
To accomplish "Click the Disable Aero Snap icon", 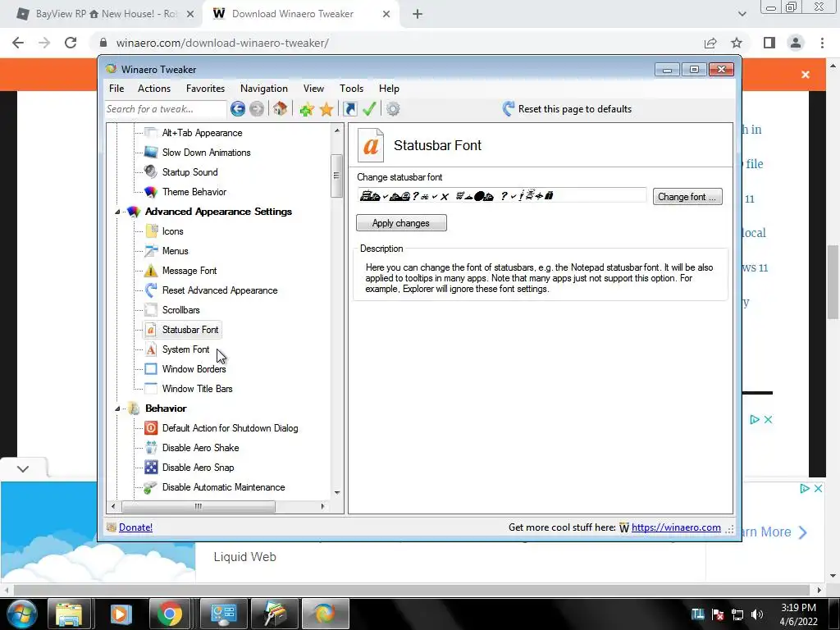I will [x=151, y=467].
